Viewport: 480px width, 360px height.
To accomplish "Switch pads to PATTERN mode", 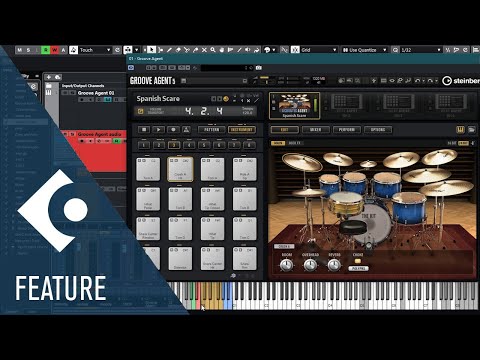I will 211,130.
